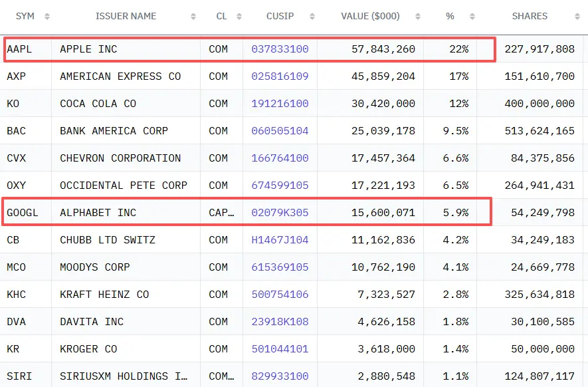The image size is (588, 387).
Task: Sort by the SHARES column arrows
Action: pos(577,17)
